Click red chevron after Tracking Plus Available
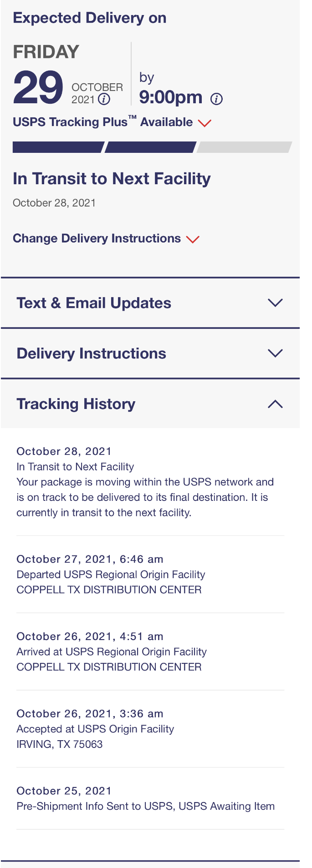The image size is (312, 868). 205,123
